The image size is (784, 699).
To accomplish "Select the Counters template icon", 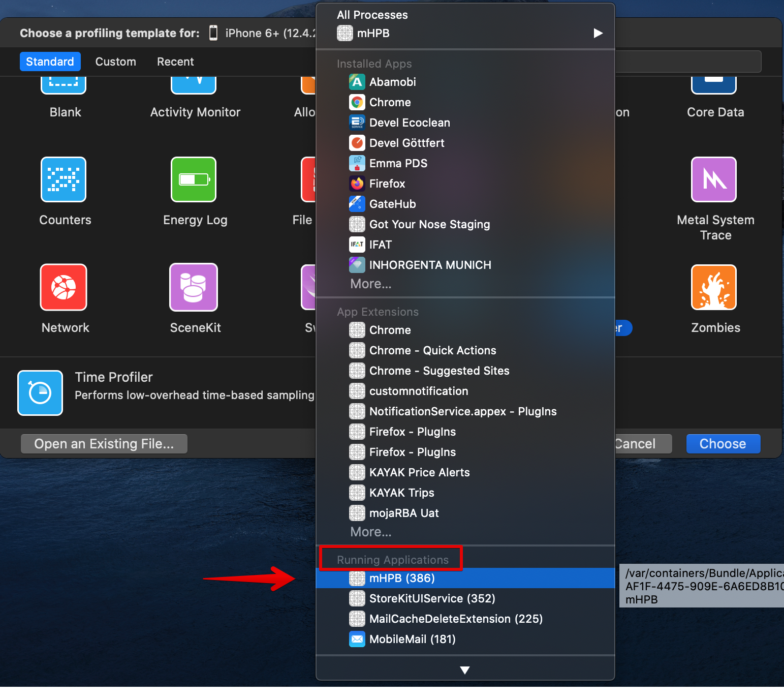I will (x=64, y=179).
